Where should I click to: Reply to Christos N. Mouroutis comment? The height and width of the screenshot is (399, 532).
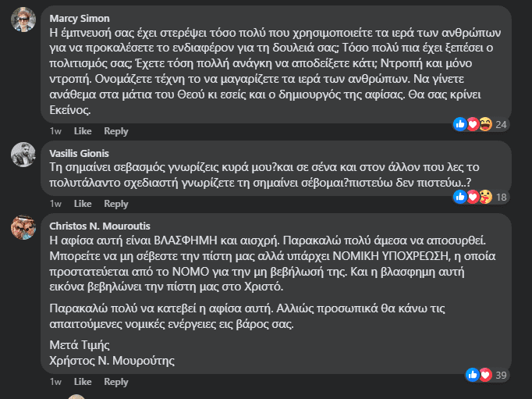116,382
